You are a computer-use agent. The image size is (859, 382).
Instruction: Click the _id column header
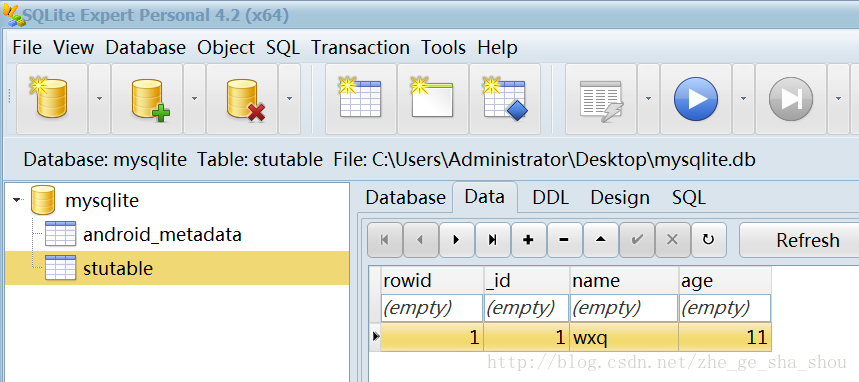pyautogui.click(x=526, y=280)
